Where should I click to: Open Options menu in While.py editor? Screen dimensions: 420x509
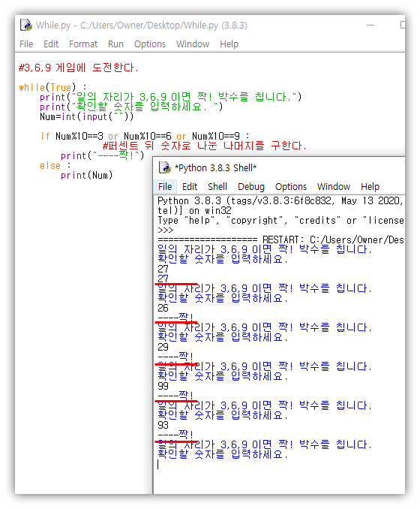point(150,44)
